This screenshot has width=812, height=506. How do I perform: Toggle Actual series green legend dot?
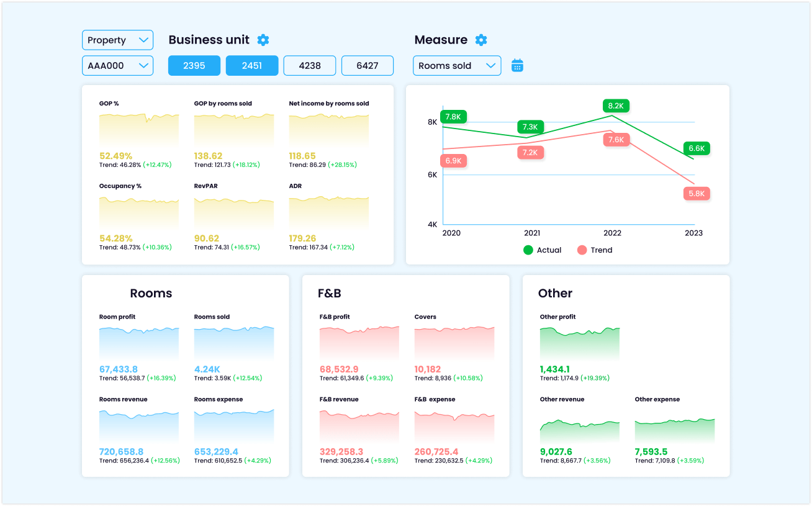tap(528, 250)
